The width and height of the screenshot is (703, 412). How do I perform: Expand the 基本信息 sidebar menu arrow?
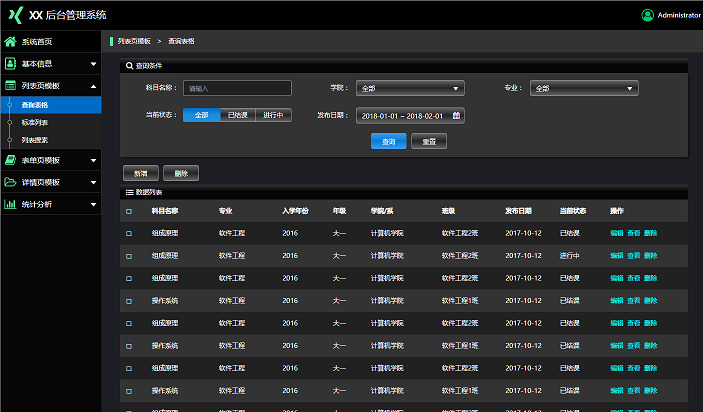[x=93, y=64]
